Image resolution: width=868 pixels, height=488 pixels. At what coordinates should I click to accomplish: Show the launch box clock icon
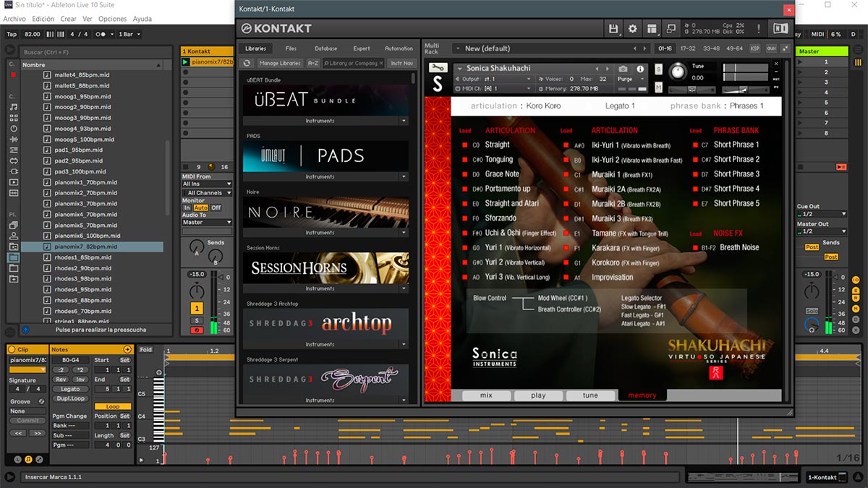click(x=18, y=459)
